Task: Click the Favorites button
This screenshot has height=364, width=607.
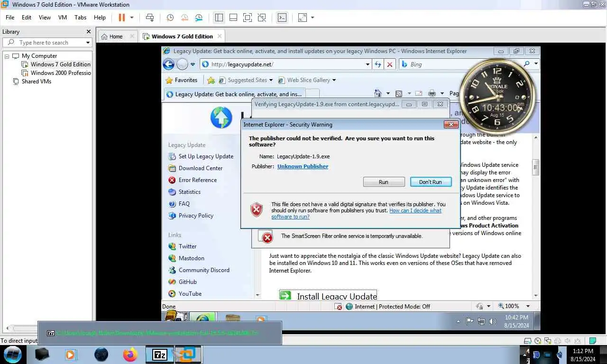Action: pos(181,80)
